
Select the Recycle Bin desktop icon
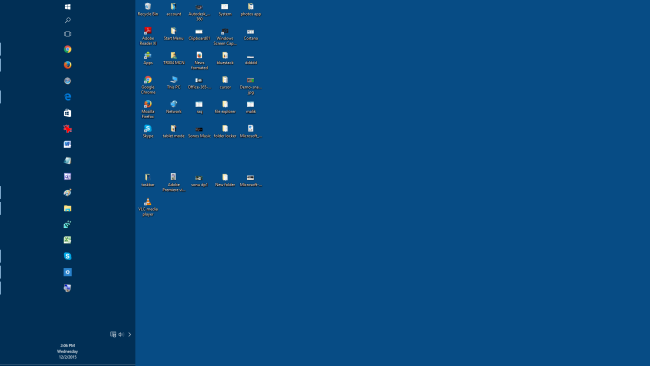[x=148, y=10]
